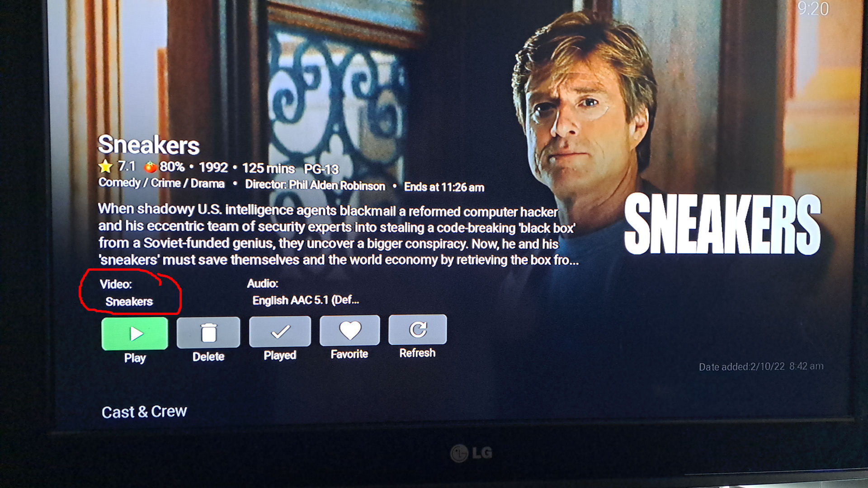
Task: Click the Sneakers movie title heading
Action: point(149,145)
